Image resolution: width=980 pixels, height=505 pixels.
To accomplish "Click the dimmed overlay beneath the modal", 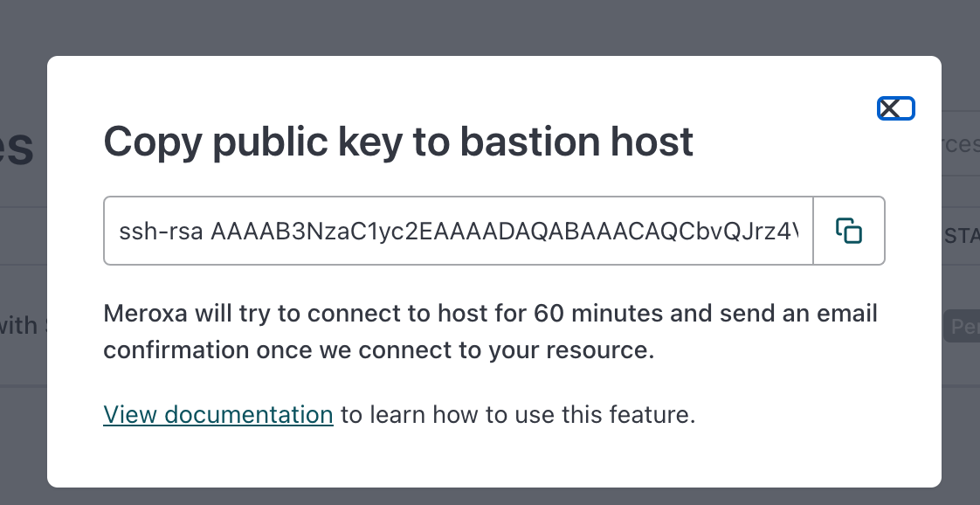I will [490, 496].
